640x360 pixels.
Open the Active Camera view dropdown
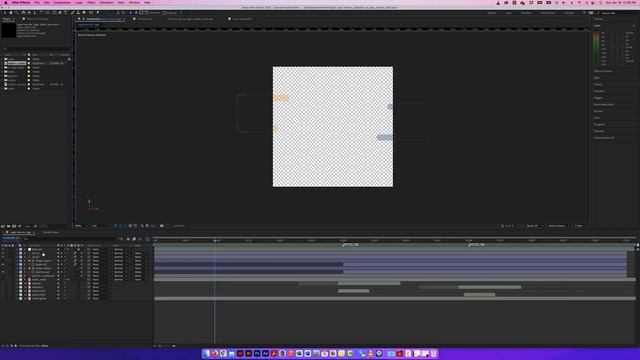click(x=558, y=226)
